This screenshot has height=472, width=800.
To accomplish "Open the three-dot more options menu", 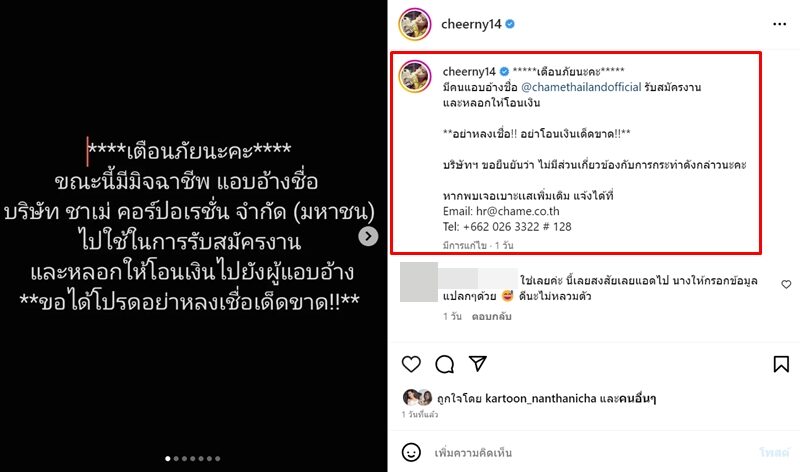I will point(780,24).
